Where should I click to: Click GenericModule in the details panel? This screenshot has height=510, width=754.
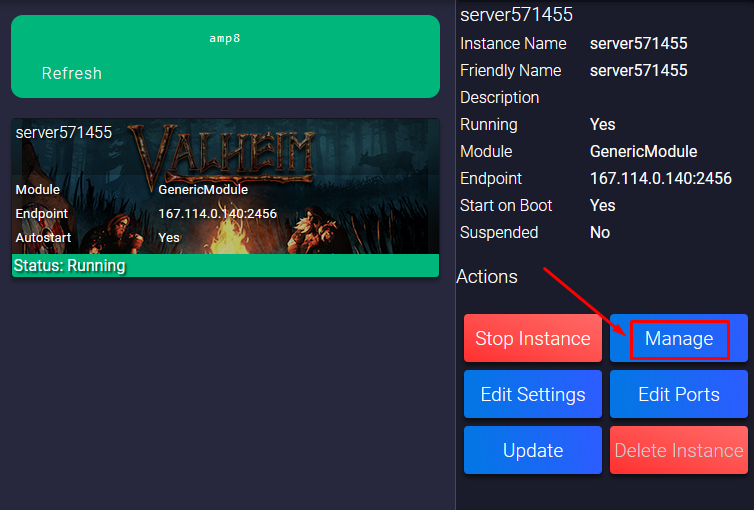[x=643, y=151]
